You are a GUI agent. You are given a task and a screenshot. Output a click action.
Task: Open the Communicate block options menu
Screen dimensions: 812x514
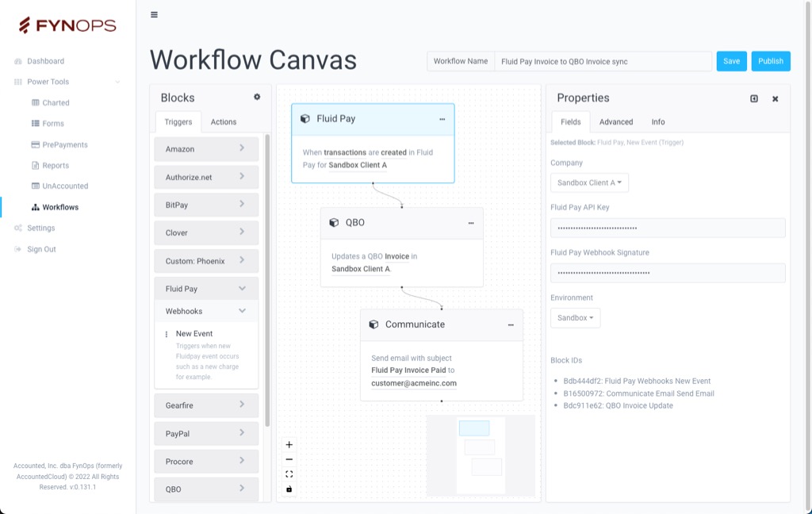(x=511, y=325)
